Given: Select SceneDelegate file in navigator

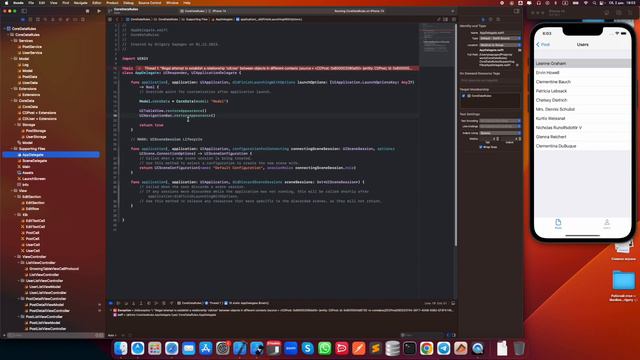Looking at the screenshot, I should 35,161.
